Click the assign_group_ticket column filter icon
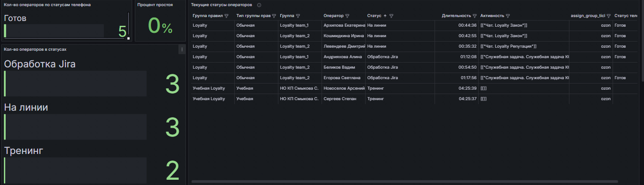Viewport: 644px width, 185px height. click(609, 16)
